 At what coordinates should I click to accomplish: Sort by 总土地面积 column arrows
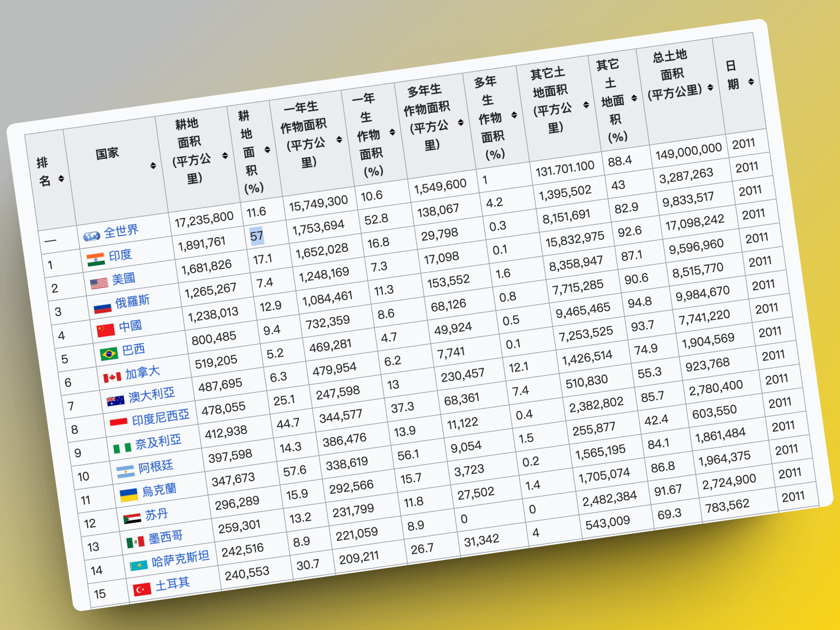point(710,87)
